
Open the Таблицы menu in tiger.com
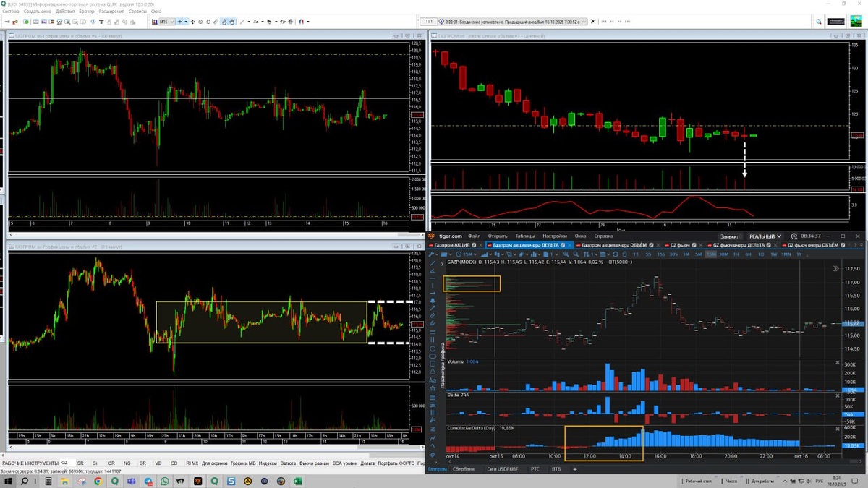tap(524, 236)
